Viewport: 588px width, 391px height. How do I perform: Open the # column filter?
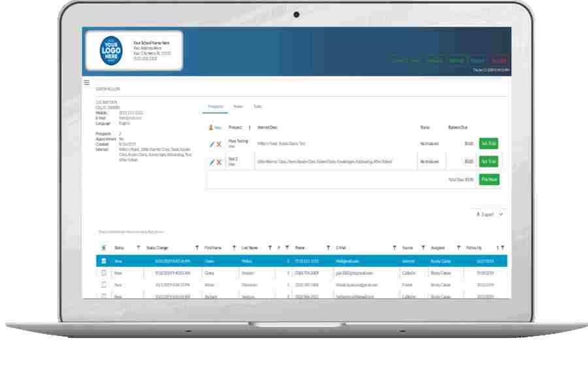287,248
